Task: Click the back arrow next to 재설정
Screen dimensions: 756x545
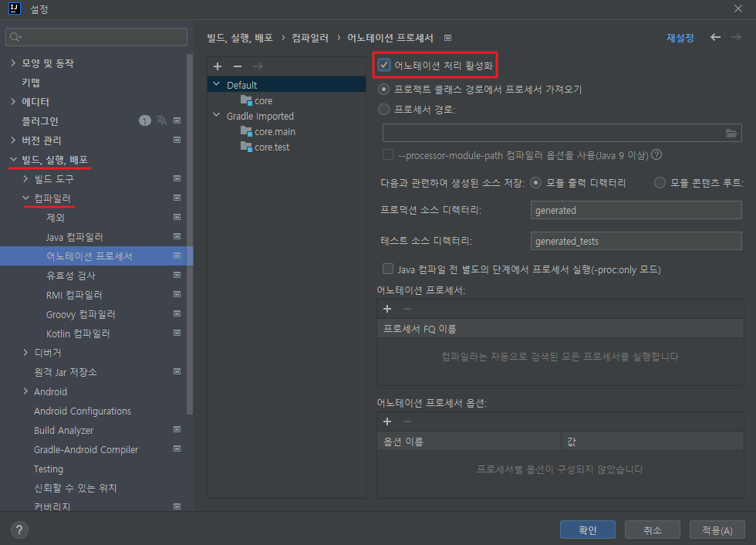Action: [716, 38]
